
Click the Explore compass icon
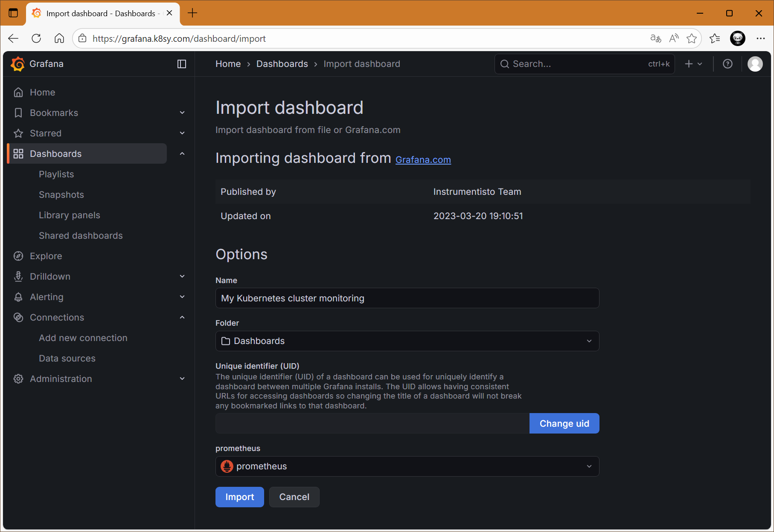point(18,256)
